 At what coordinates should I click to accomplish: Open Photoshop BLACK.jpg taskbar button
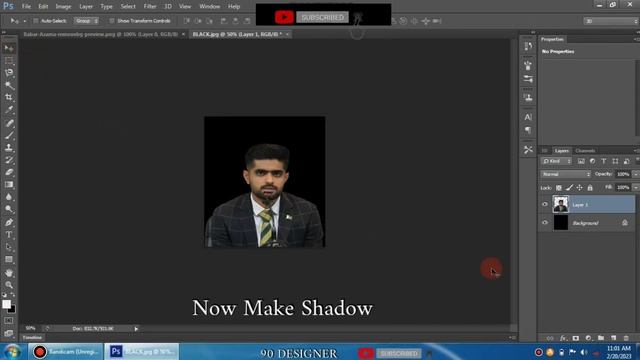(x=142, y=352)
